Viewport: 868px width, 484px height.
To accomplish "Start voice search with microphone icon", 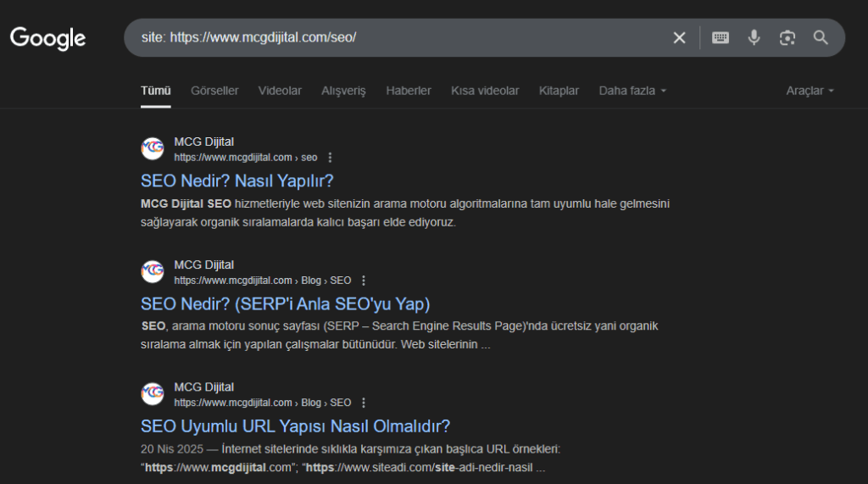I will [754, 37].
